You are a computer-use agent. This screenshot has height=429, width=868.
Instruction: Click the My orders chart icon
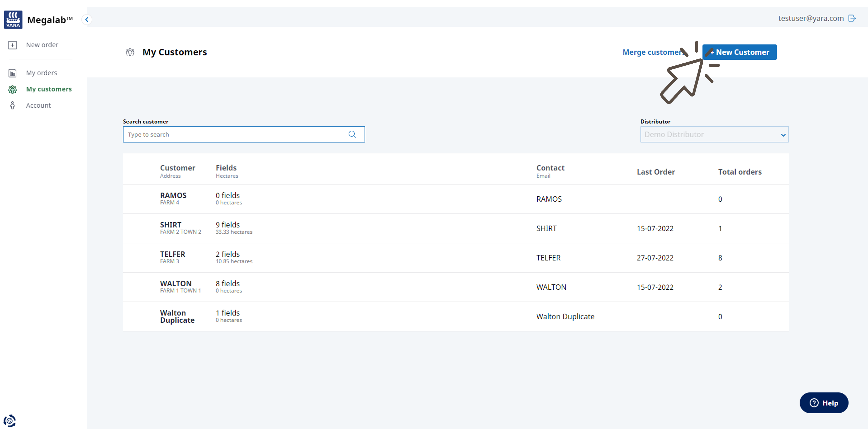12,73
